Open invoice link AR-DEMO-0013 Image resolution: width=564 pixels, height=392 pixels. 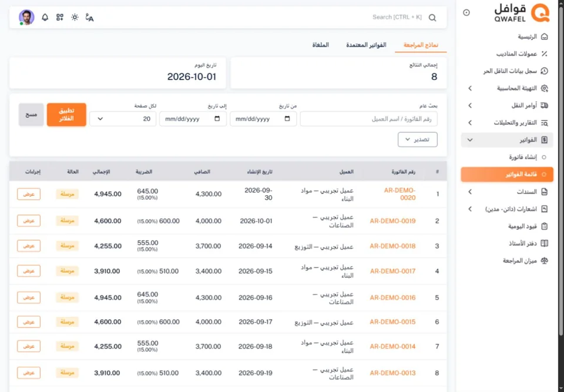point(393,373)
